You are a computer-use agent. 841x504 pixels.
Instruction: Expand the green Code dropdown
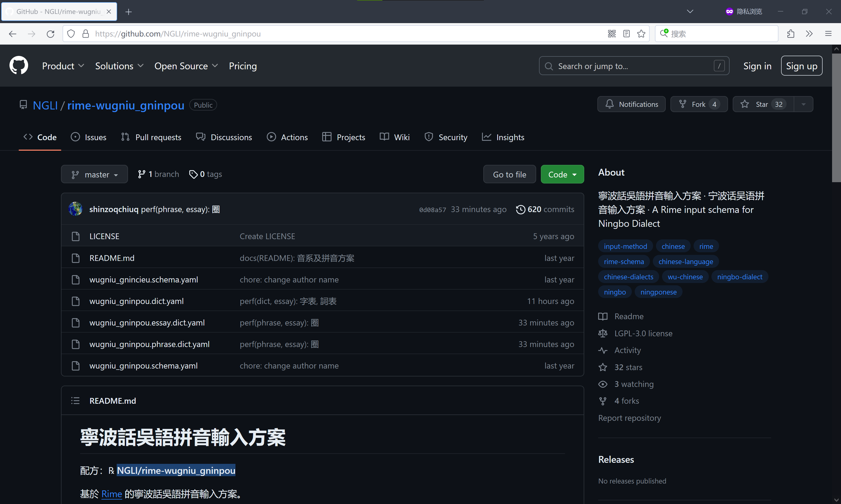562,174
